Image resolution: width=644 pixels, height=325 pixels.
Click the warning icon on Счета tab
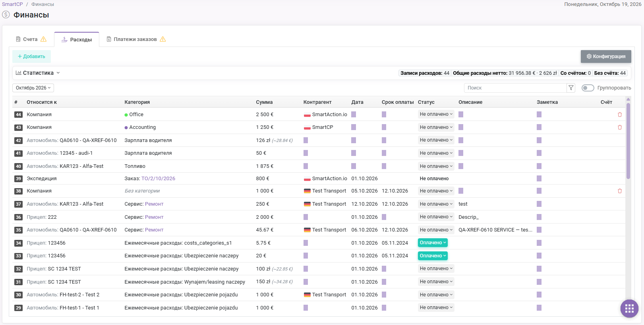point(44,39)
